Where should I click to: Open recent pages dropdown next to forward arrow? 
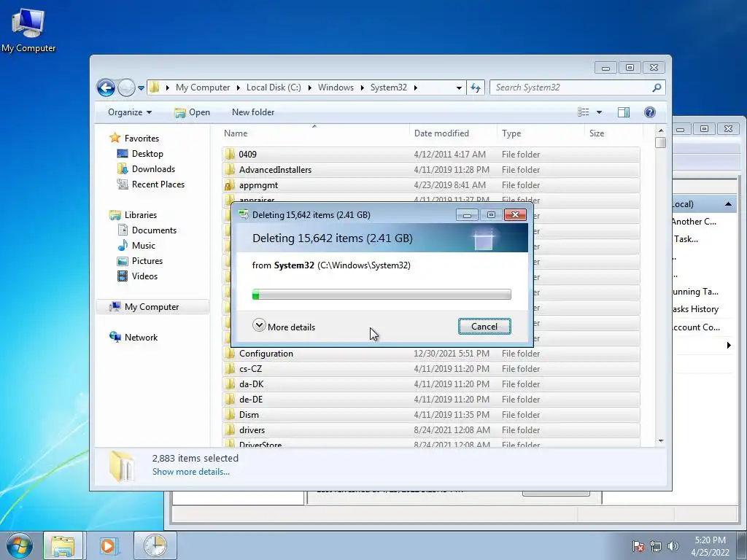(141, 88)
